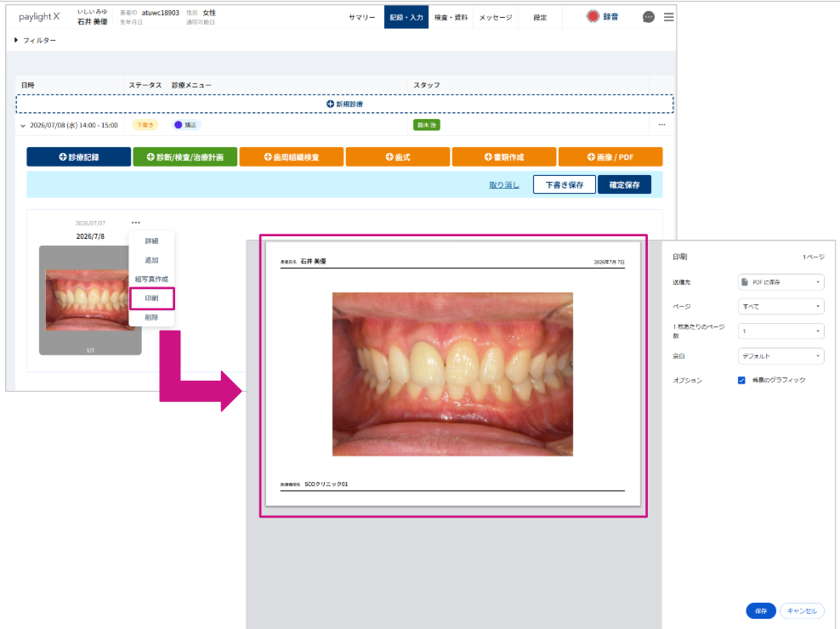Click the 診療メニュー column header
The width and height of the screenshot is (840, 629).
point(191,85)
